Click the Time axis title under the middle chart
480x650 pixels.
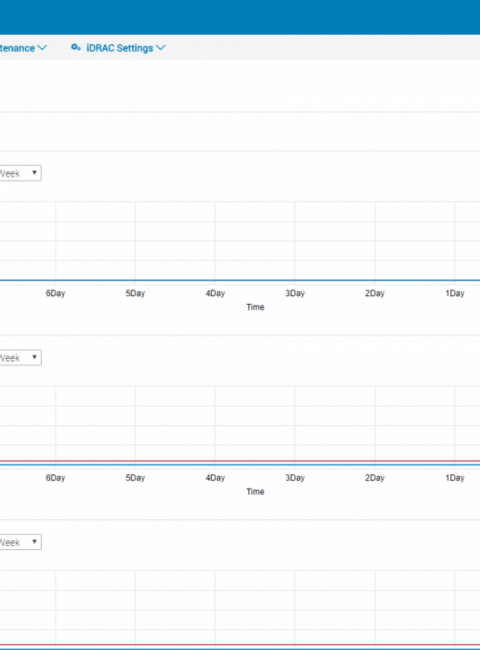255,492
